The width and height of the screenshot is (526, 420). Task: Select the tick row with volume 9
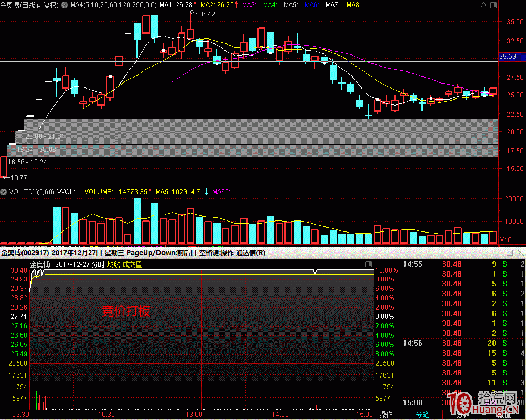point(464,264)
